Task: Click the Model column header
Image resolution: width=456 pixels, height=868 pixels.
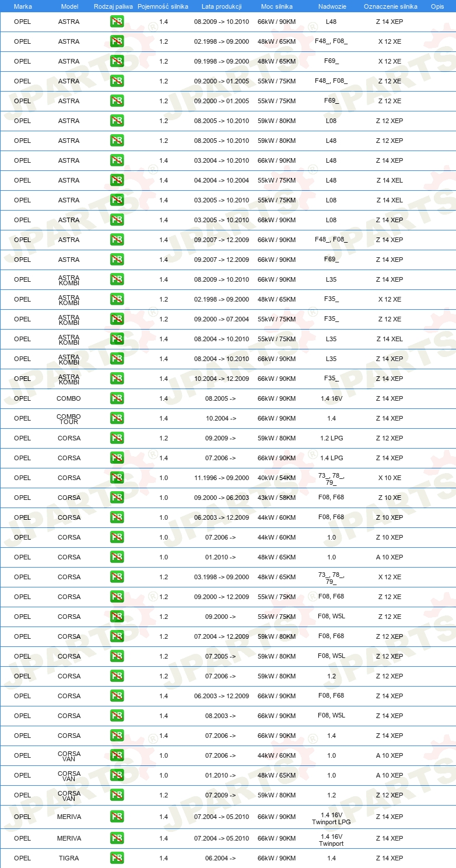Action: point(69,6)
